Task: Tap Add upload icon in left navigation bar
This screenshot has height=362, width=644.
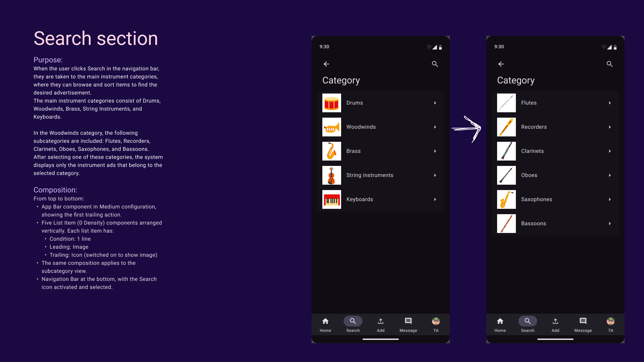Action: (x=381, y=321)
